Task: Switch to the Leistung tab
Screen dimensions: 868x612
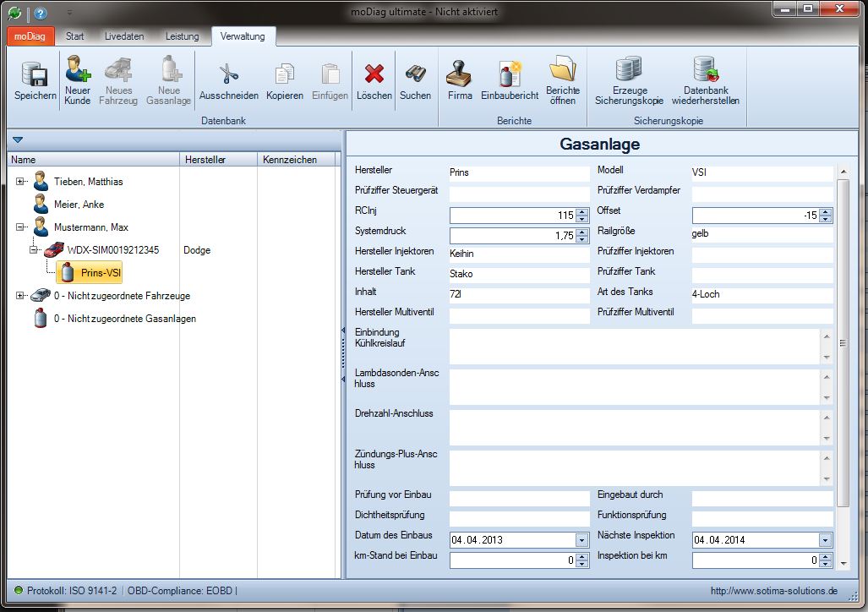Action: 182,36
